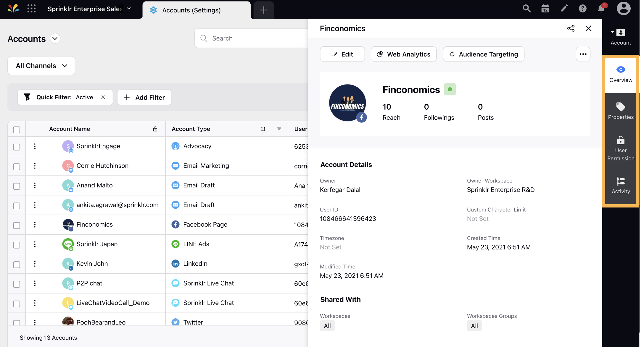The image size is (644, 347).
Task: Expand the Accounts heading dropdown
Action: 55,38
